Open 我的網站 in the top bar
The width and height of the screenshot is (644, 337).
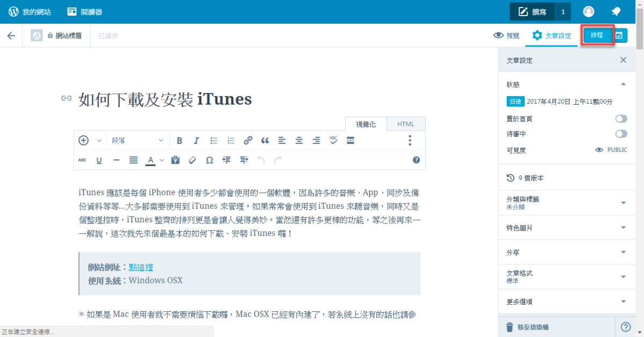tap(30, 12)
